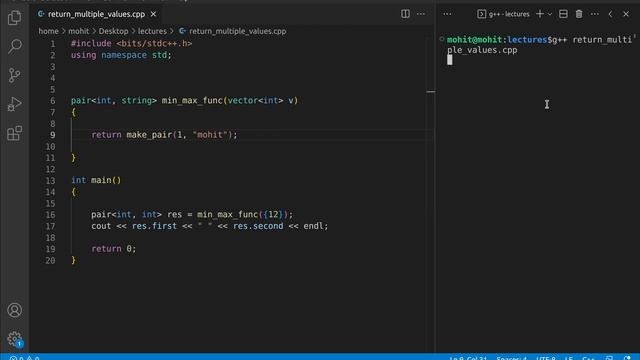Open the Explorer view in activity bar
Screen dimensions: 640x360
(15, 18)
